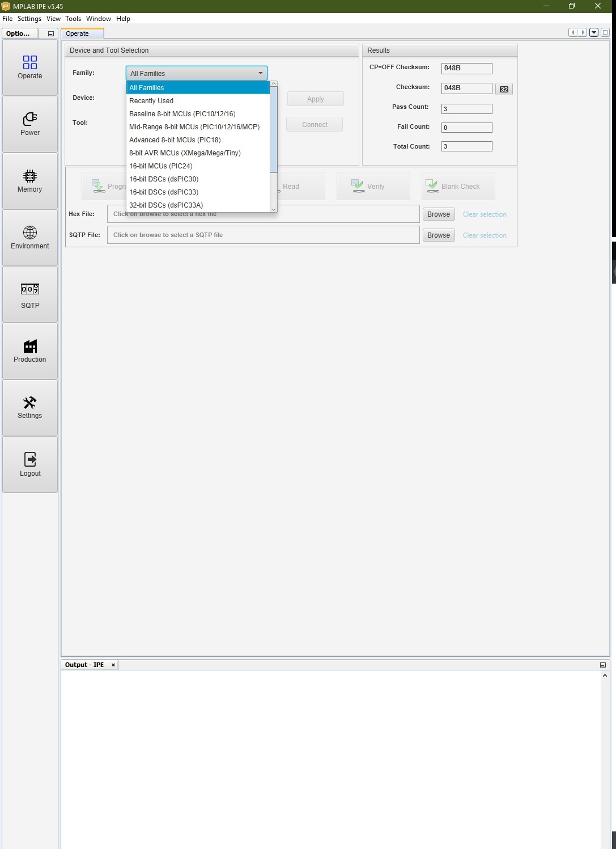Select the Options panel tab
Screen dimensions: 616x849
20,33
